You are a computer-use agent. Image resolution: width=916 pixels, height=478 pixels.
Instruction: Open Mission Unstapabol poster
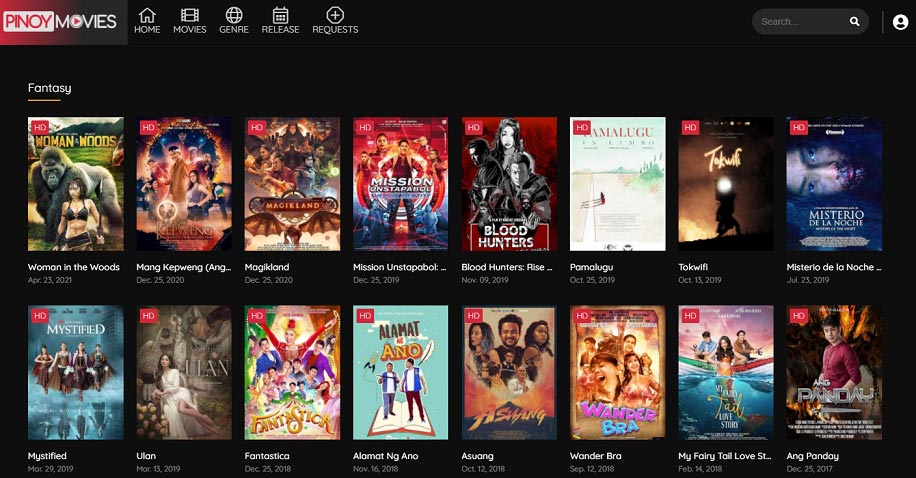[401, 184]
